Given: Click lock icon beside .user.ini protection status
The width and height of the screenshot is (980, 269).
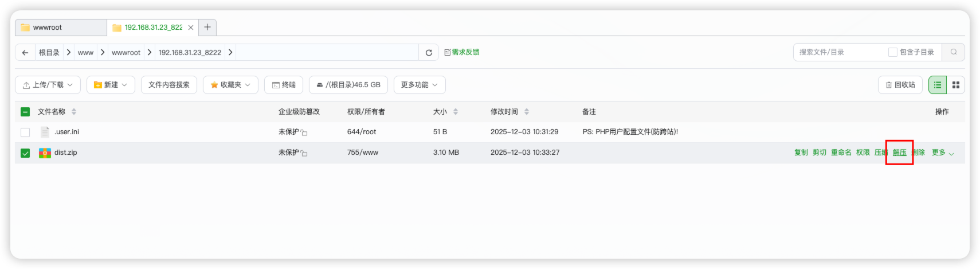Looking at the screenshot, I should click(x=304, y=132).
